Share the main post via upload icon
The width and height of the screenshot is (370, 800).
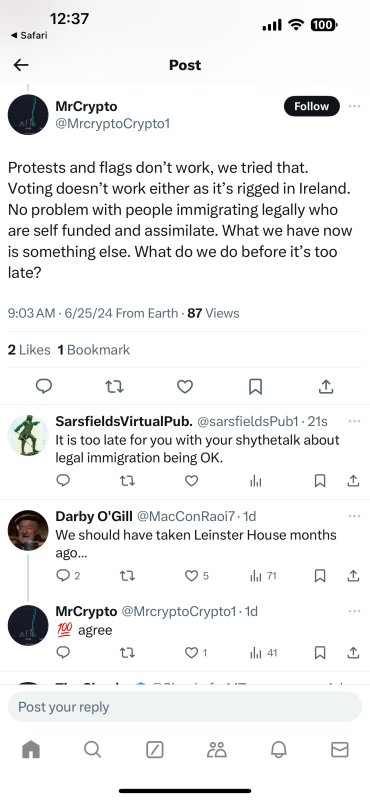click(x=326, y=387)
